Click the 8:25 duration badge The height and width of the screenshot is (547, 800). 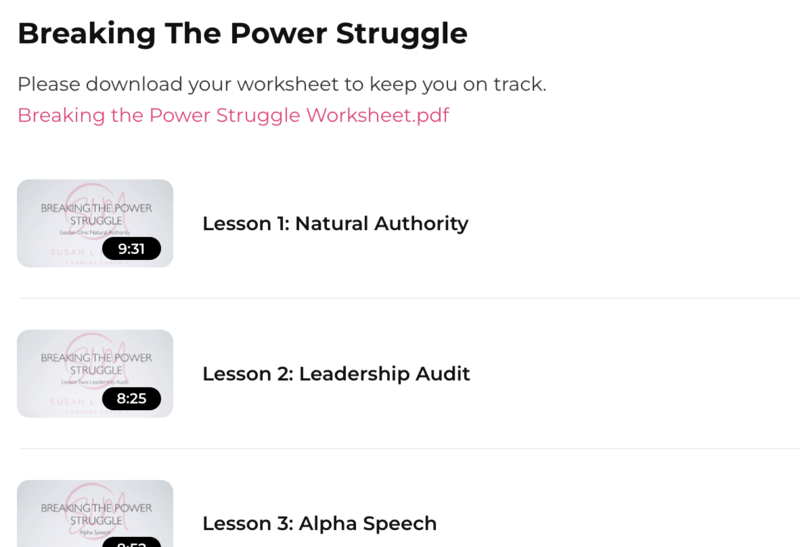pyautogui.click(x=131, y=399)
